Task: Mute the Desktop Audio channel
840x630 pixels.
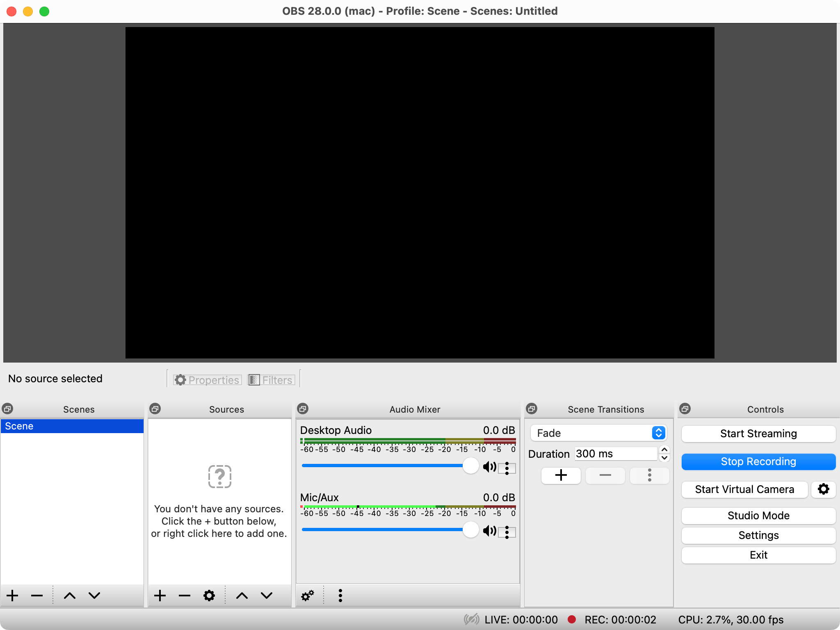Action: point(489,466)
